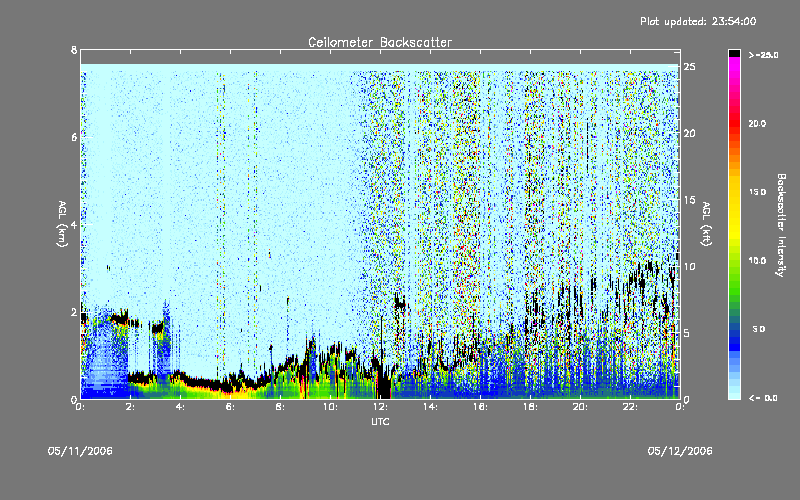
Task: Click the '2' km left axis tick
Action: click(74, 312)
